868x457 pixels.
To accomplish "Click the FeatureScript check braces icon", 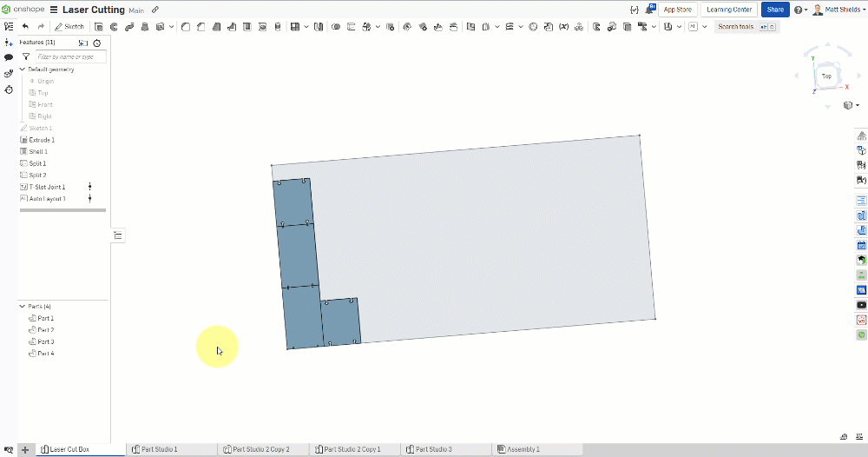I will (635, 10).
